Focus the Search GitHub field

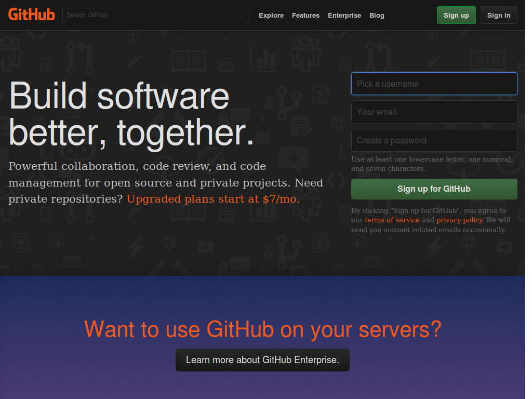[156, 15]
